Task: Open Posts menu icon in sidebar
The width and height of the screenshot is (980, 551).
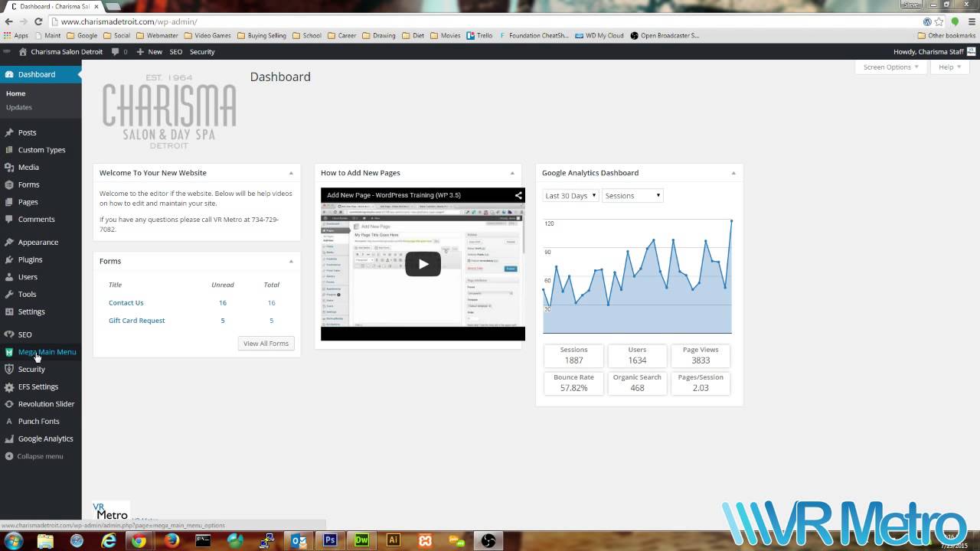Action: click(9, 132)
